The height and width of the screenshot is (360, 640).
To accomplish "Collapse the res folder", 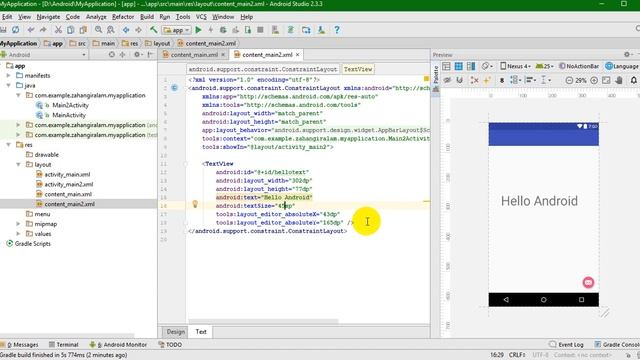I will (x=9, y=144).
